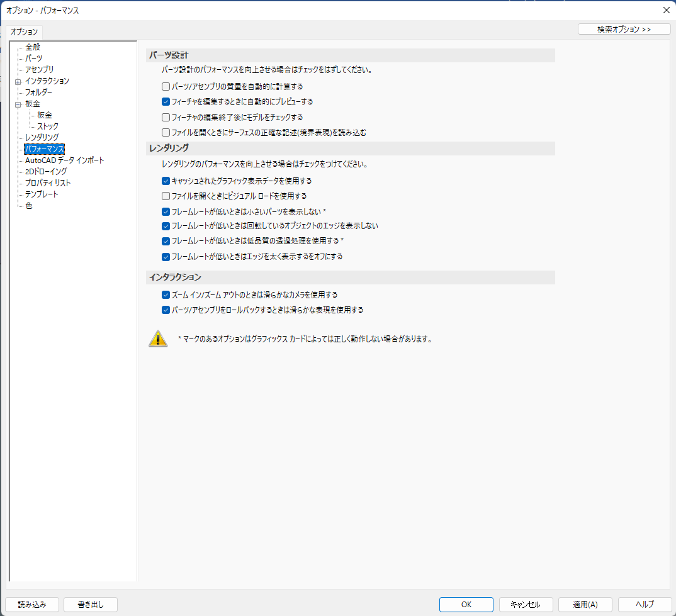The image size is (676, 616).
Task: Open AutoCAD データ インポート settings
Action: (64, 160)
